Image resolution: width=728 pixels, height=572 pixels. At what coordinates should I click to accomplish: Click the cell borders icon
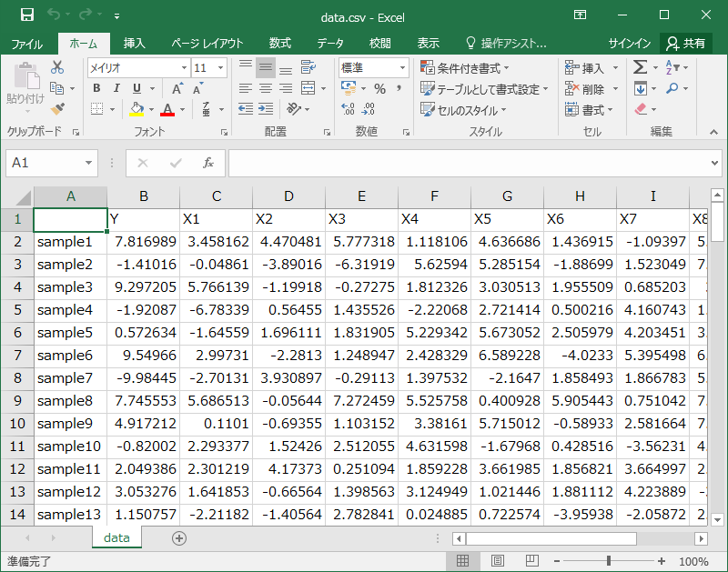(96, 109)
